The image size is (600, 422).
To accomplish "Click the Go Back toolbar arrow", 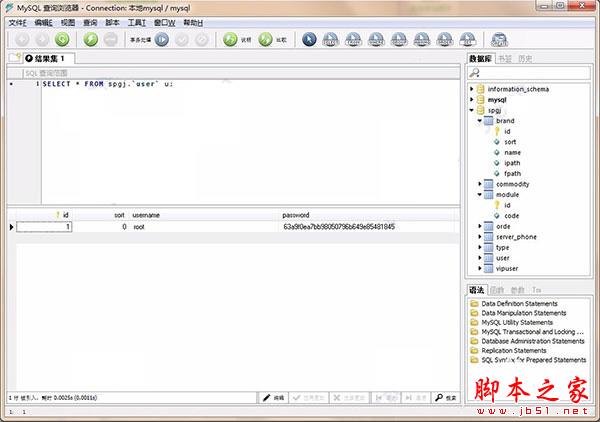I will pyautogui.click(x=22, y=39).
